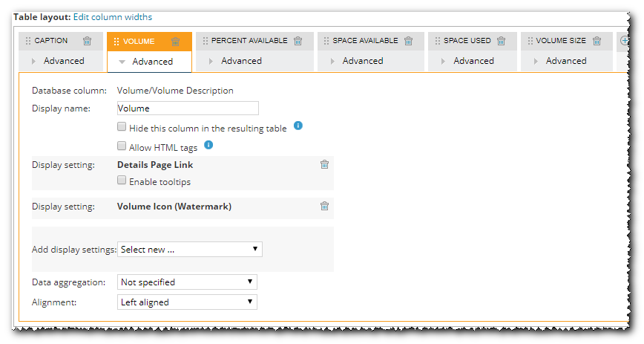Open the Alignment dropdown

[x=187, y=302]
